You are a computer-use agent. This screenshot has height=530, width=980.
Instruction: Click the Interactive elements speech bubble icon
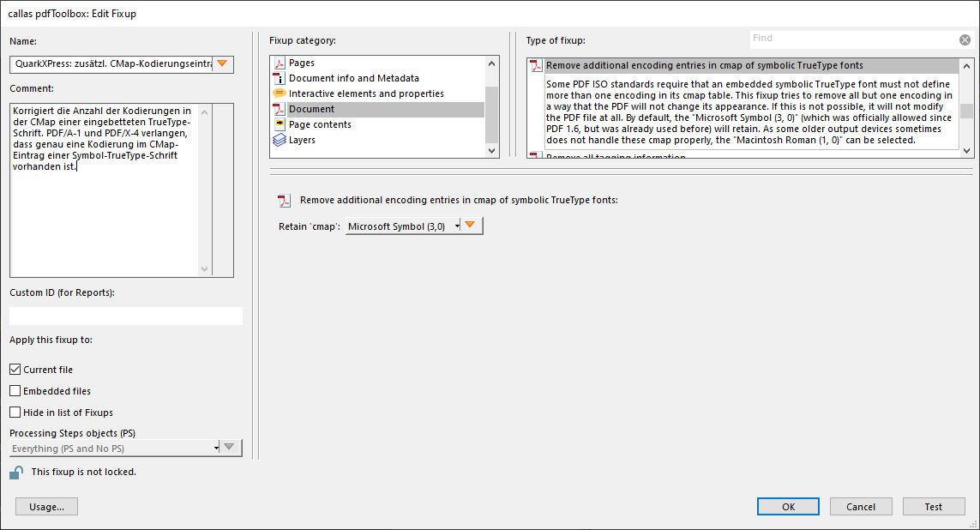(x=280, y=93)
